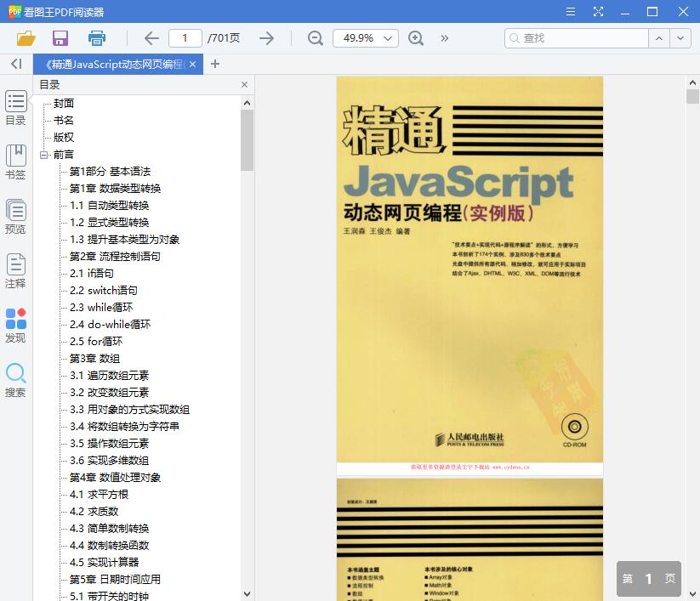Jump to 4.5 实现计算器
Image resolution: width=700 pixels, height=601 pixels.
pyautogui.click(x=105, y=563)
